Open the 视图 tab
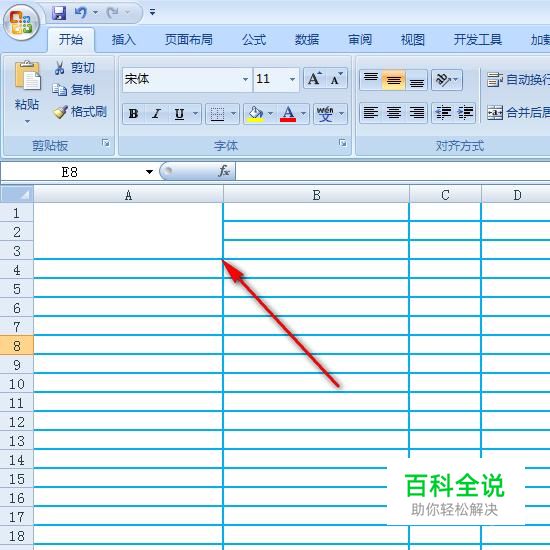The width and height of the screenshot is (550, 550). tap(413, 39)
